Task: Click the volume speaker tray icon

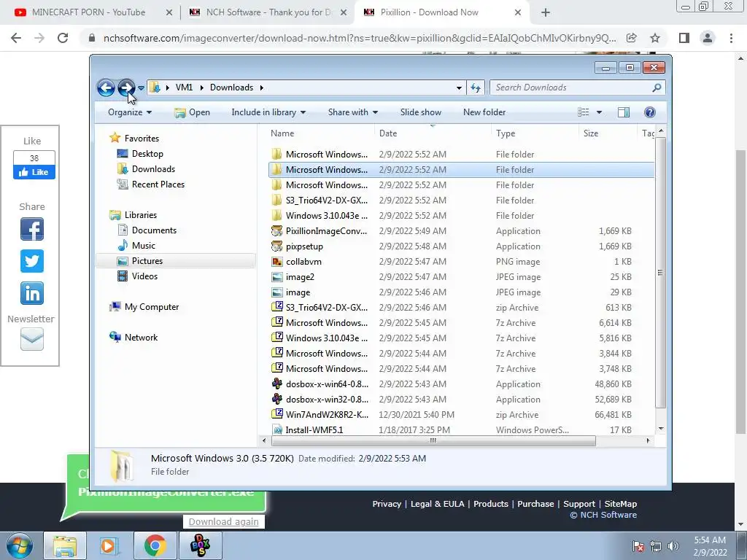Action: [x=673, y=546]
